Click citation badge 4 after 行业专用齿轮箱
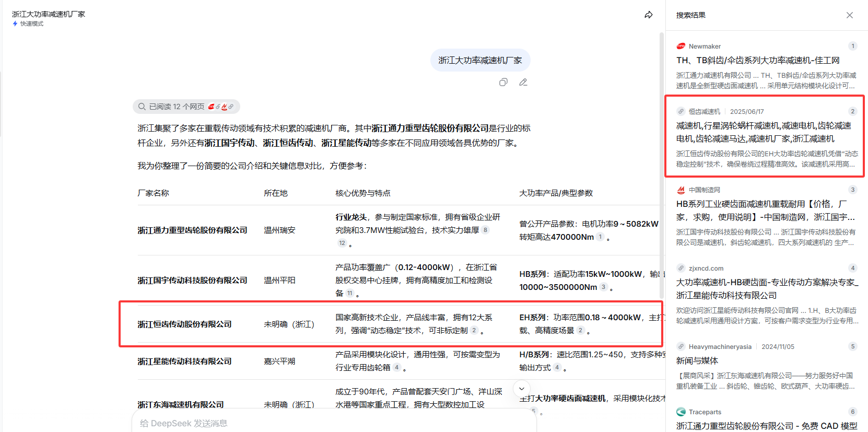Image resolution: width=868 pixels, height=432 pixels. 397,367
